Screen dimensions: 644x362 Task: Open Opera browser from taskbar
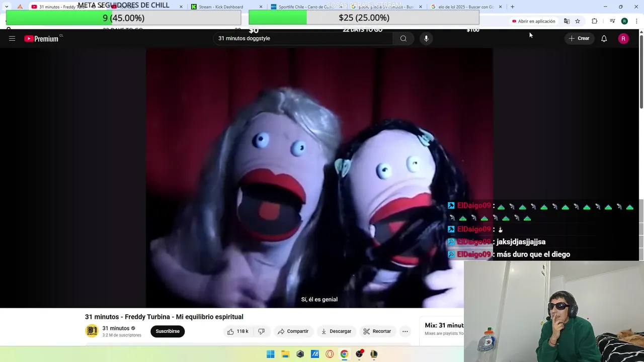click(330, 354)
